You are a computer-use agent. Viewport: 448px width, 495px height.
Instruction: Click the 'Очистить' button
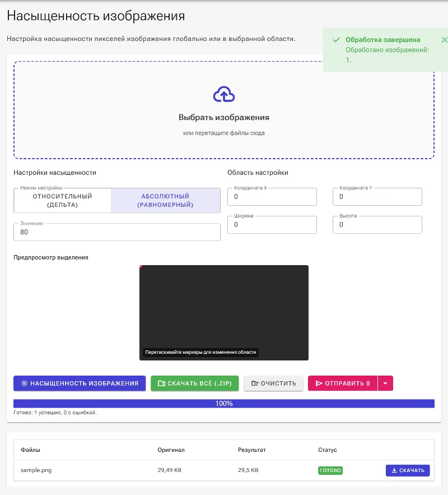point(273,383)
